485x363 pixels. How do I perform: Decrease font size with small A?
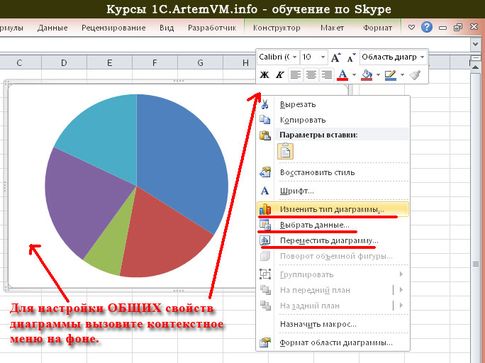[351, 58]
